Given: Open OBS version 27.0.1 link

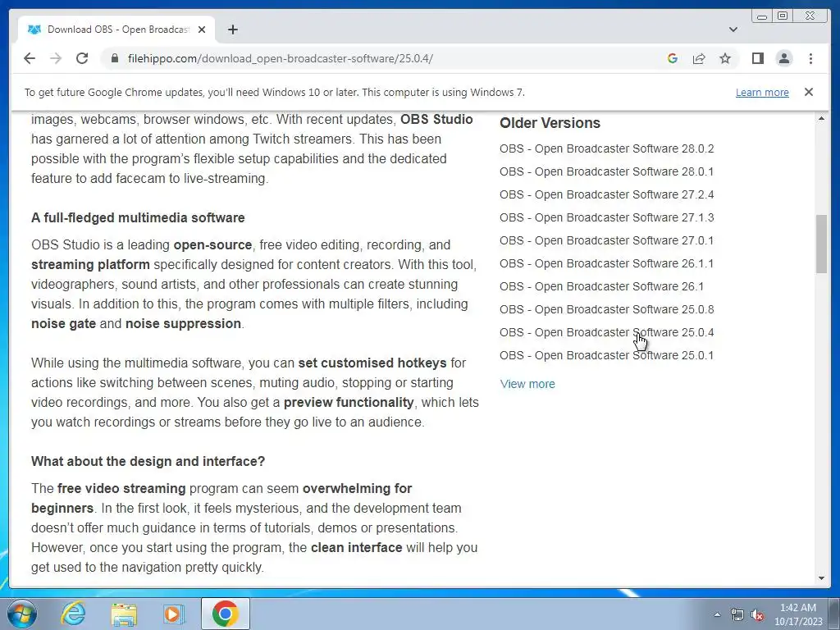Looking at the screenshot, I should pyautogui.click(x=606, y=240).
